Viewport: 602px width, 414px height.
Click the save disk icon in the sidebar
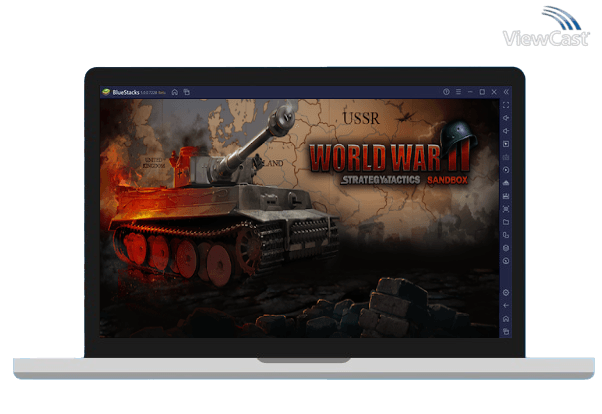coord(506,196)
